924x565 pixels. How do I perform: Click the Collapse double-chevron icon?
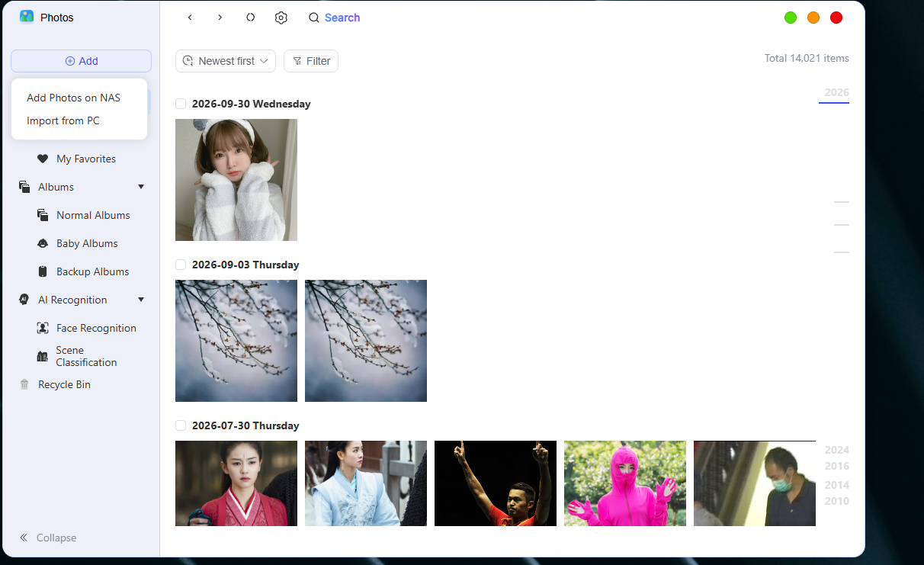tap(24, 538)
